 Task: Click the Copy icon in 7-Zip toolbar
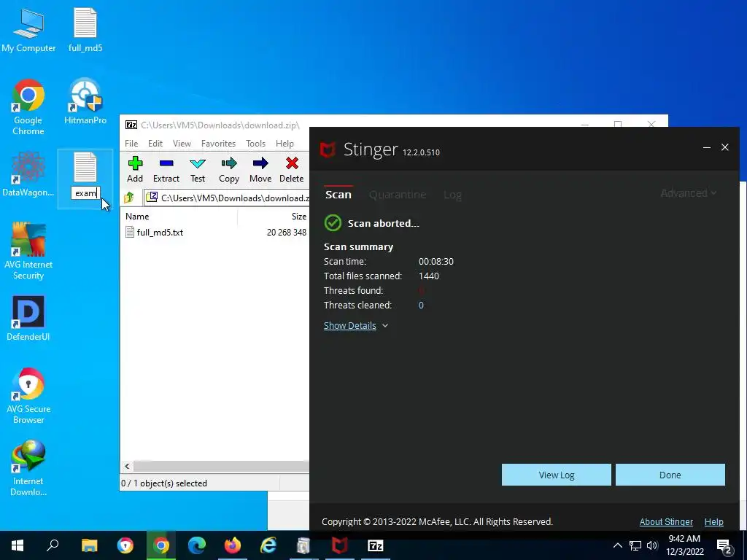pos(228,169)
